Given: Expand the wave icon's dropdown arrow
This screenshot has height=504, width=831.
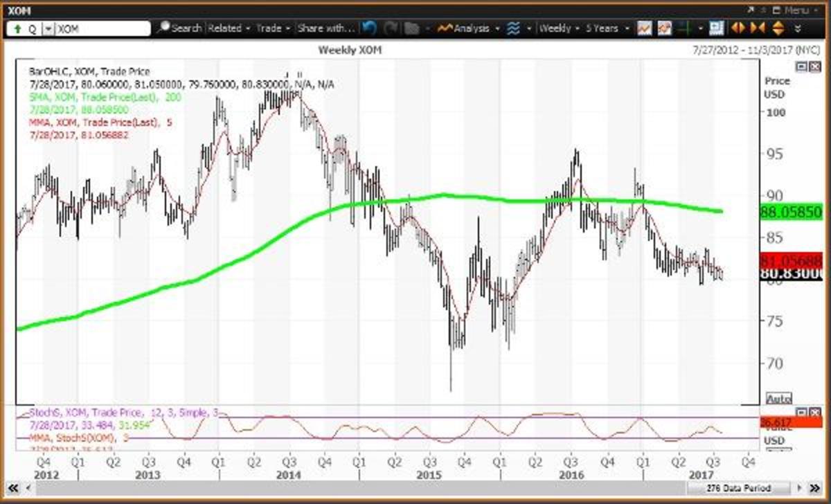Looking at the screenshot, I should (528, 28).
